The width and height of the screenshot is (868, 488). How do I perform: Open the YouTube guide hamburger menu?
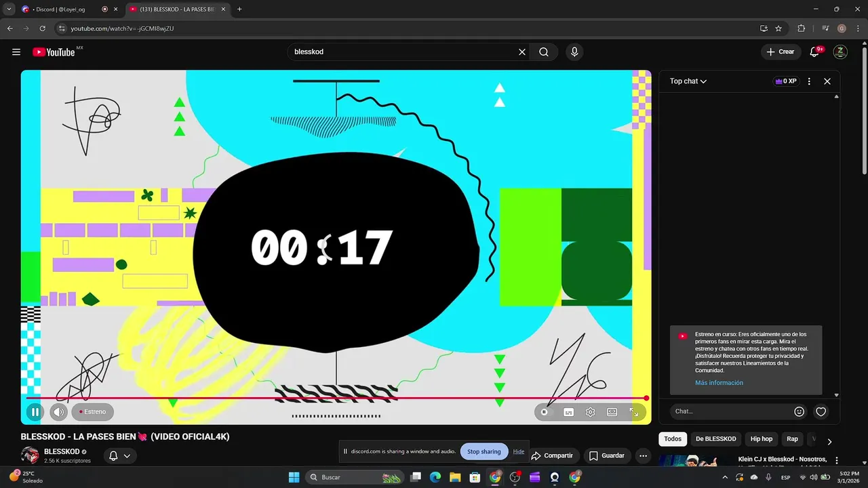point(16,52)
